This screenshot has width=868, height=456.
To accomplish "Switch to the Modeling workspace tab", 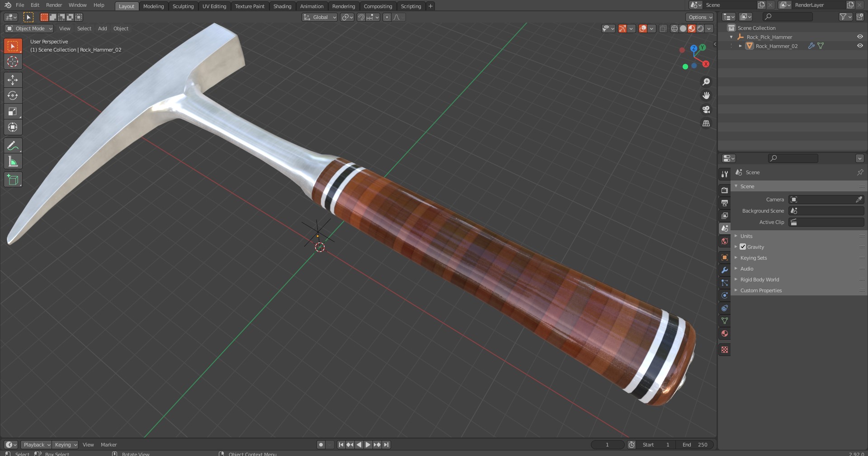I will pyautogui.click(x=153, y=6).
